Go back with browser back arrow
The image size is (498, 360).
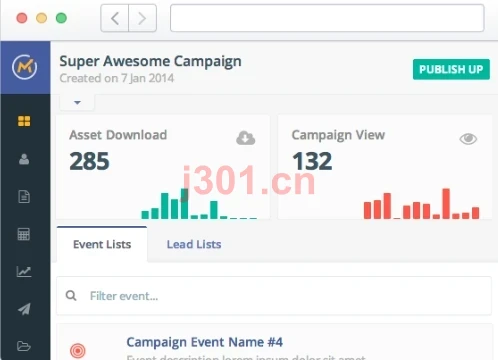click(x=115, y=18)
